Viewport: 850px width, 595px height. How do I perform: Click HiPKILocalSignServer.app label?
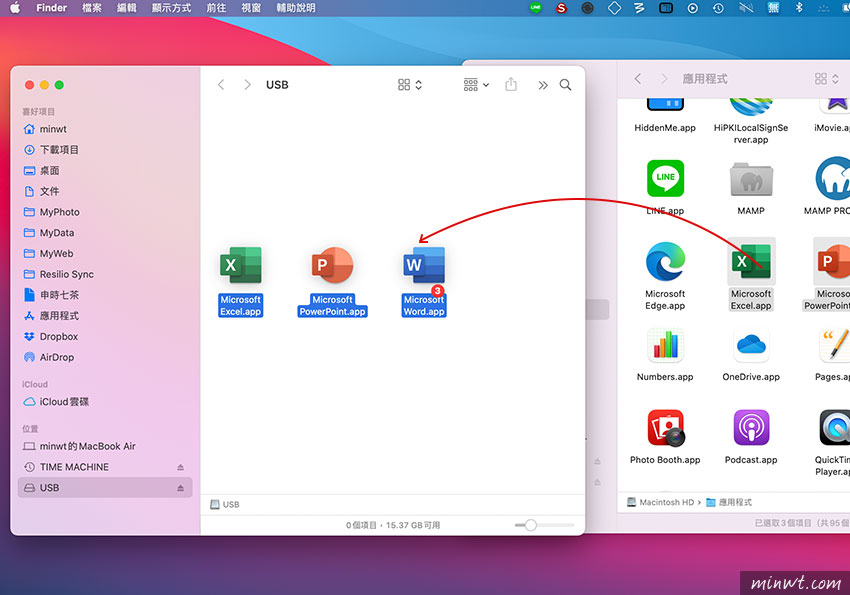coord(751,134)
